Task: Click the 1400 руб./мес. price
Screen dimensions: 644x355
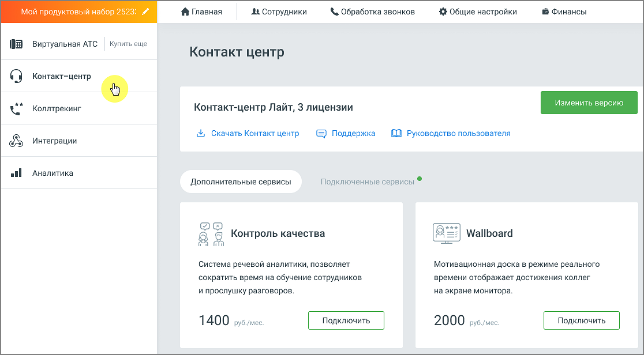Action: tap(231, 320)
